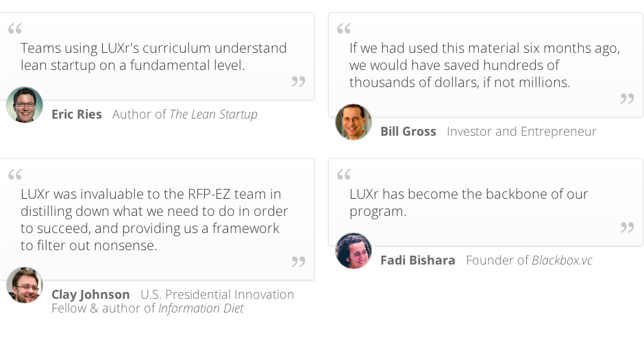Click opening quote mark in Eric Ries testimonial
The image size is (644, 342).
pos(15,29)
